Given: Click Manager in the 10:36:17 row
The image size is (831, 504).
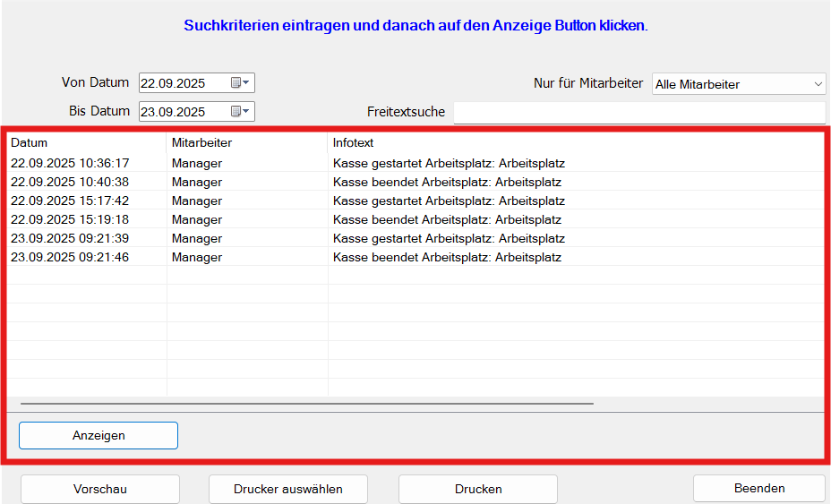Looking at the screenshot, I should point(197,163).
